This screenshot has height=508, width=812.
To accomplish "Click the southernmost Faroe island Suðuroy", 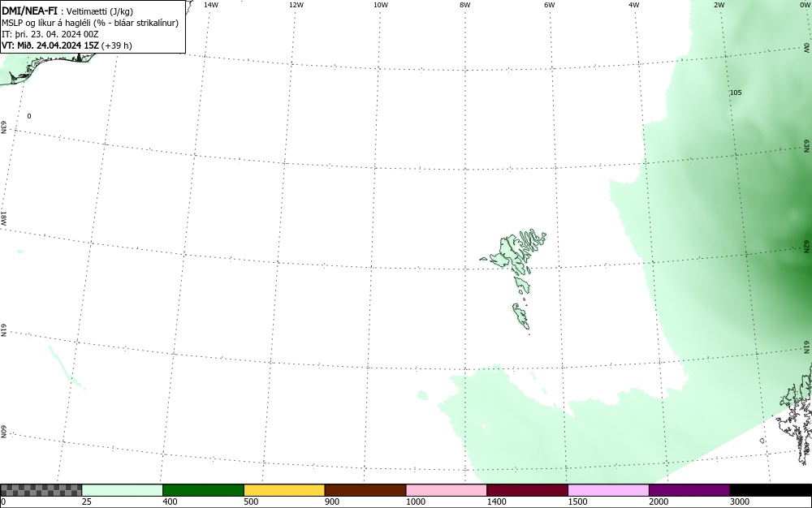I will [x=521, y=316].
